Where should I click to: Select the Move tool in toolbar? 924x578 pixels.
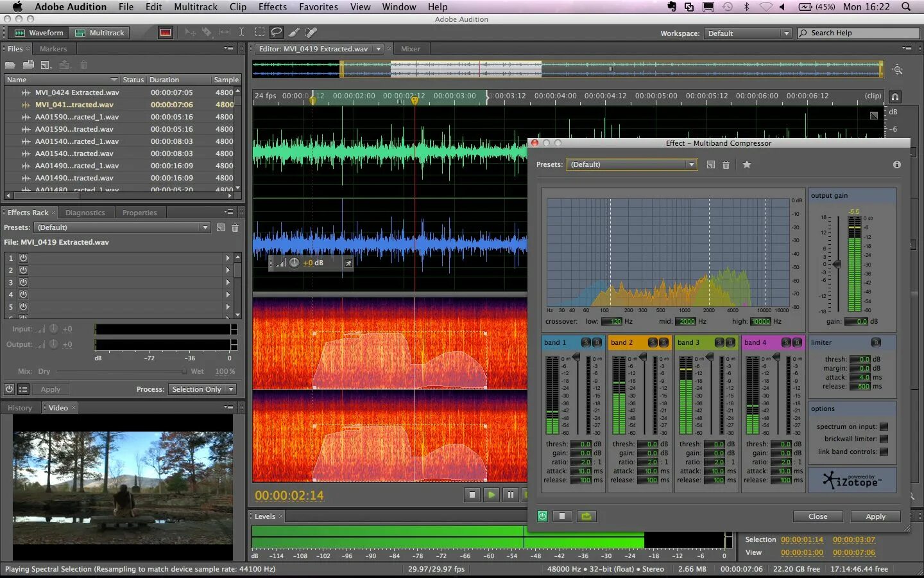pyautogui.click(x=190, y=32)
